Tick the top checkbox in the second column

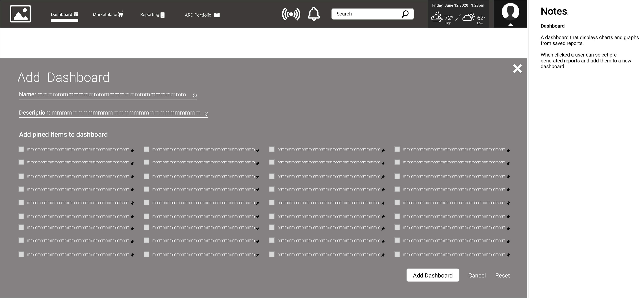tap(147, 149)
